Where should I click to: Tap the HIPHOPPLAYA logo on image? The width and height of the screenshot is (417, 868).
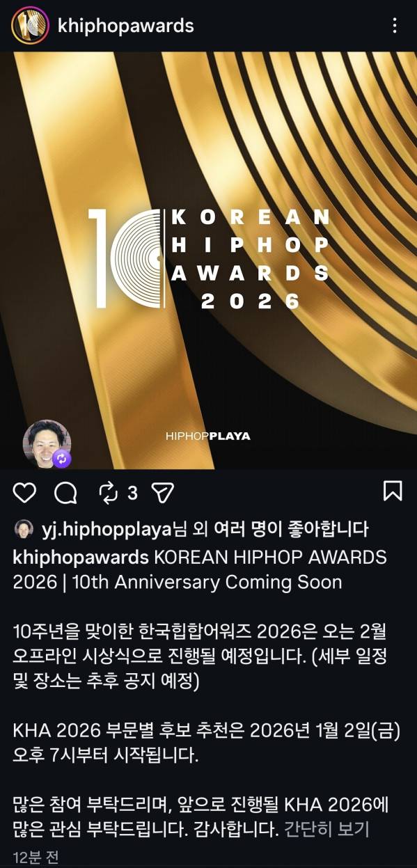coord(208,436)
